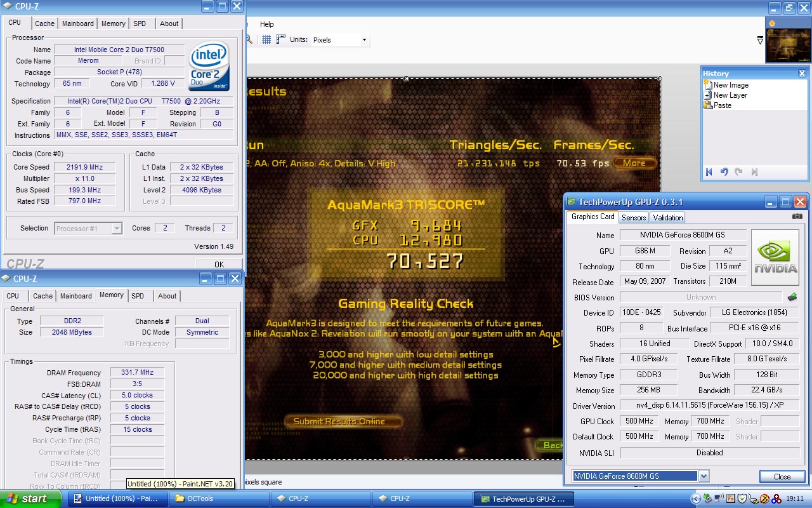The width and height of the screenshot is (812, 508).
Task: Click the CPU-Z title bar app icon
Action: 7,6
